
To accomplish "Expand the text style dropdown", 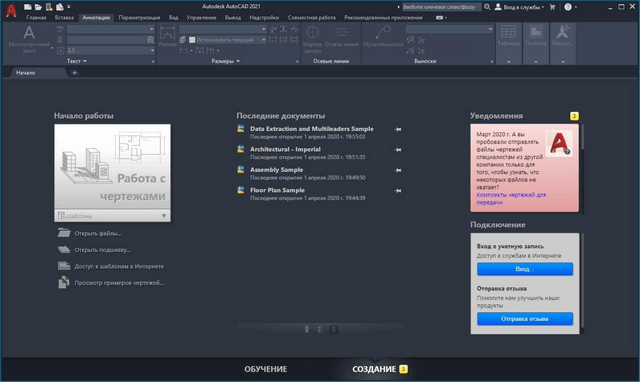I will point(151,29).
